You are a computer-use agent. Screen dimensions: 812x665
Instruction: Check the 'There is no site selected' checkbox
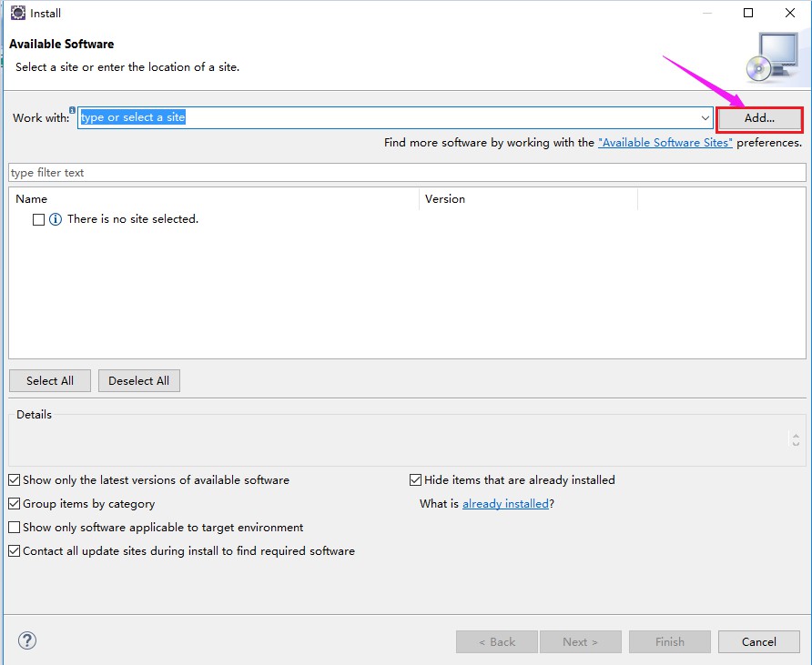point(38,219)
